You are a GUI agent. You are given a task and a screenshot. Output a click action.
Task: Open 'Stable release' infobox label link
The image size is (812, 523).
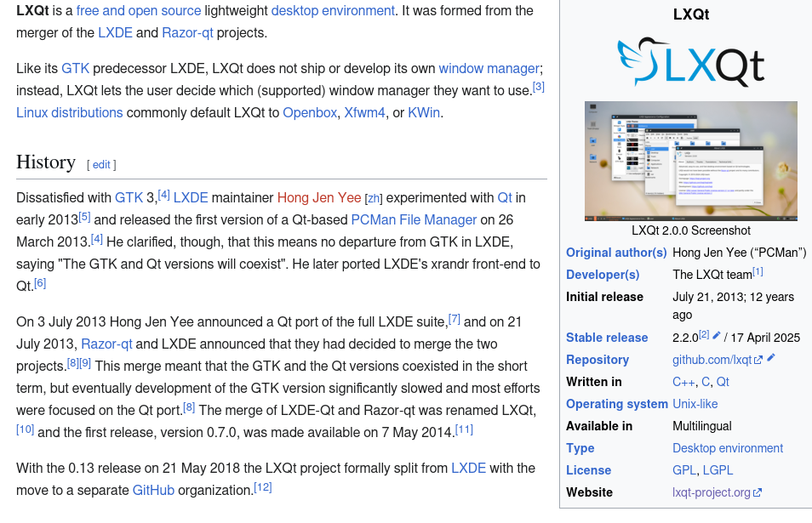606,338
